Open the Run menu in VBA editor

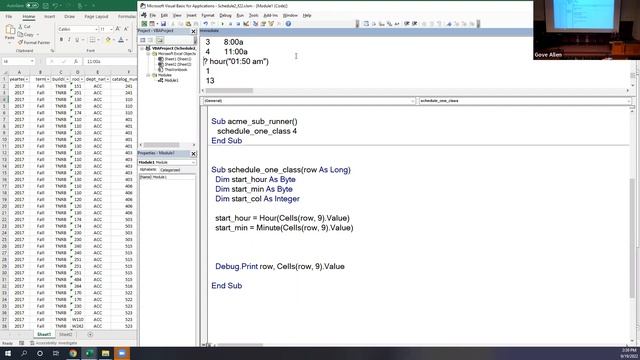pyautogui.click(x=240, y=15)
